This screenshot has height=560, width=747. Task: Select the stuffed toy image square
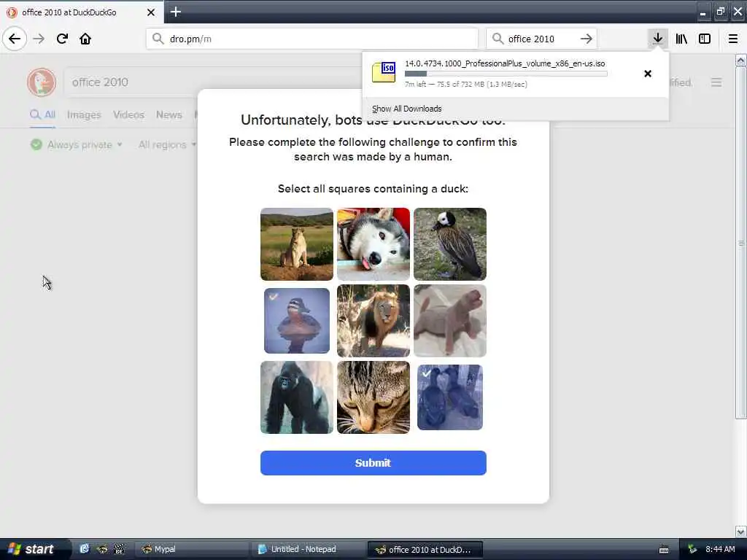tap(449, 321)
